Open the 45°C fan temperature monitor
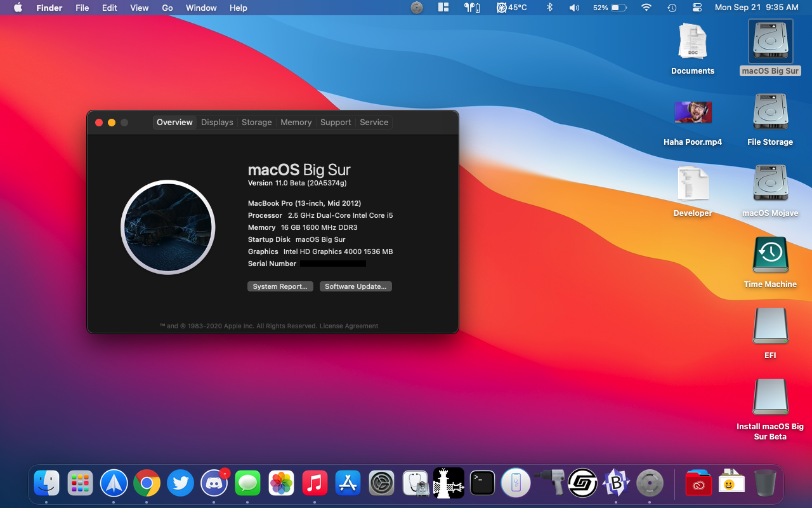 511,8
